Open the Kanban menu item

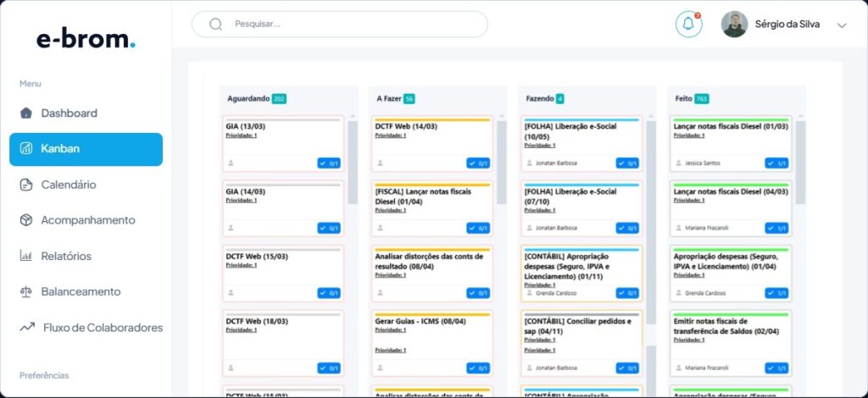coord(86,149)
